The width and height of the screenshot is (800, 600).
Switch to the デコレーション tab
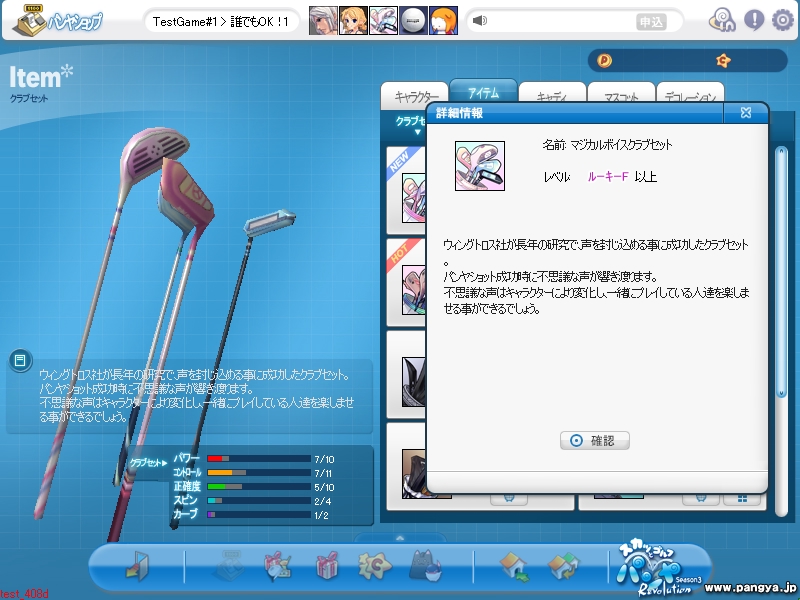point(690,95)
